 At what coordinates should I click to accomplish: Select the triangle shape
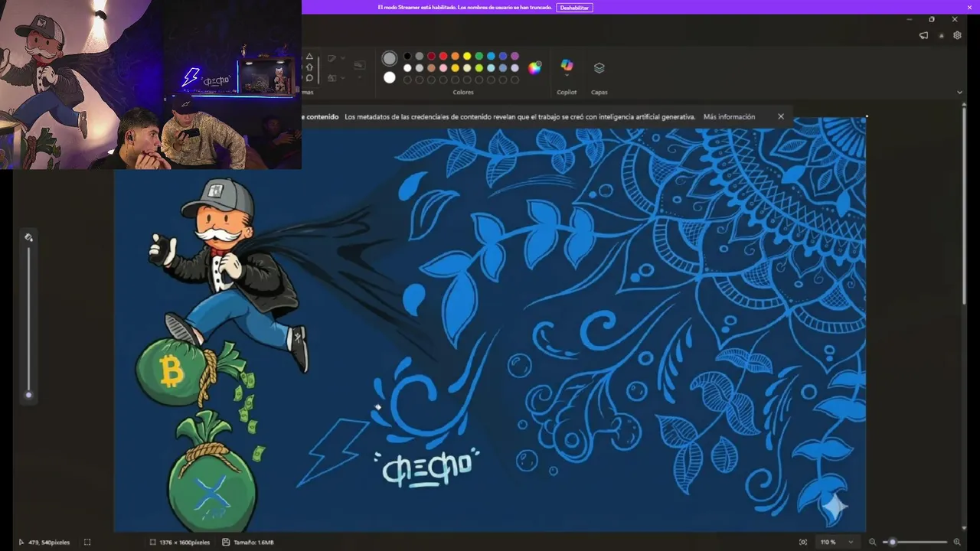(309, 57)
